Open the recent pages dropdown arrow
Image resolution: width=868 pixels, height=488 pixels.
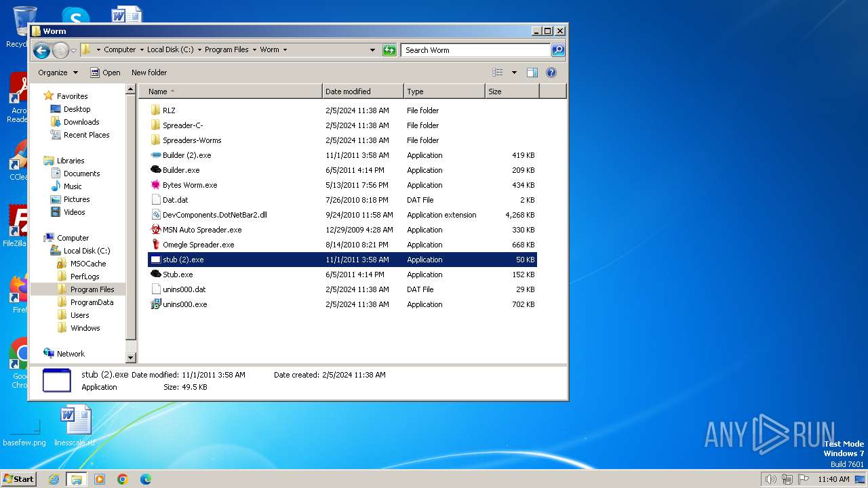pos(73,51)
